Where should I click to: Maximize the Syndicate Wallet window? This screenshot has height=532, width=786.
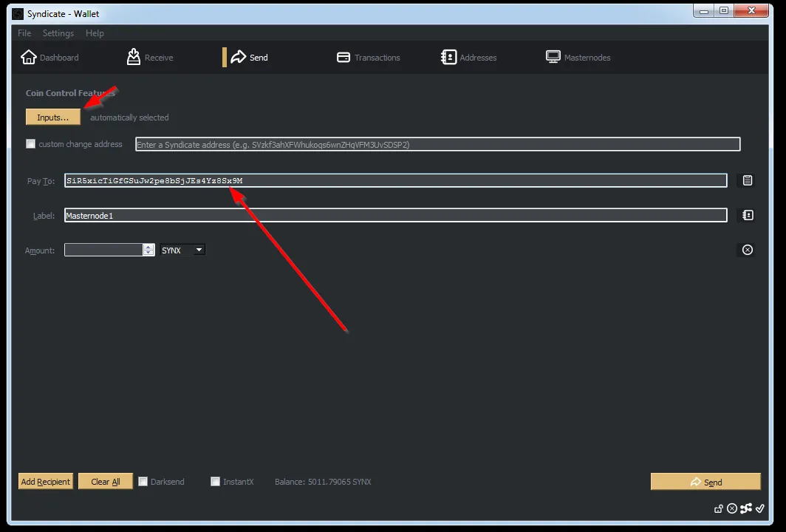[724, 10]
